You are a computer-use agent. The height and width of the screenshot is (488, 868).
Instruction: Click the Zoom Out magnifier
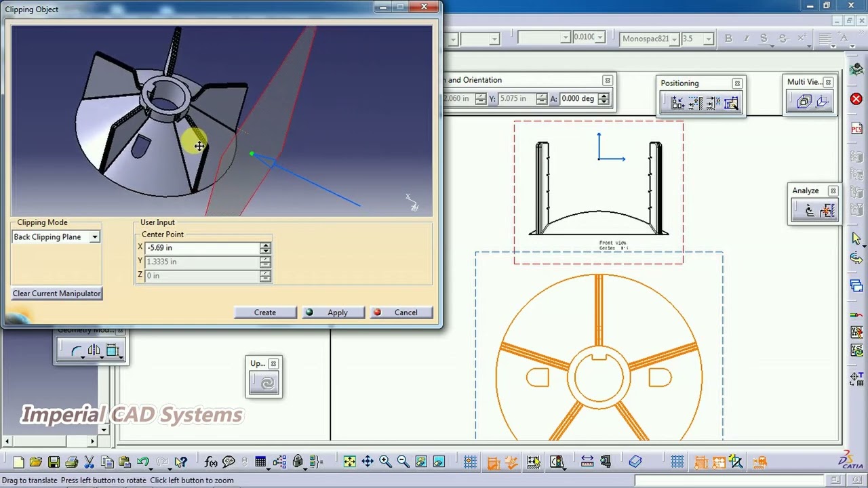pos(403,462)
